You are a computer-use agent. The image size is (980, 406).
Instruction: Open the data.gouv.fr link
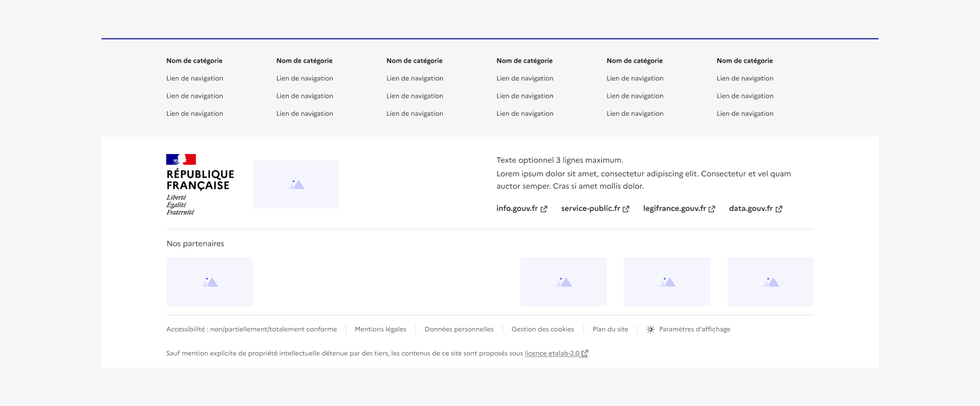750,209
